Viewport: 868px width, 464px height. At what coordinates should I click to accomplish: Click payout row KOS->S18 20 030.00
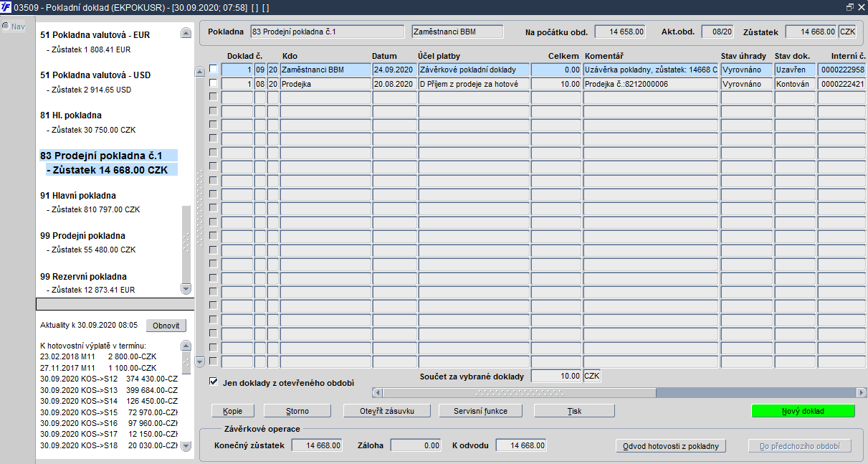[x=109, y=445]
